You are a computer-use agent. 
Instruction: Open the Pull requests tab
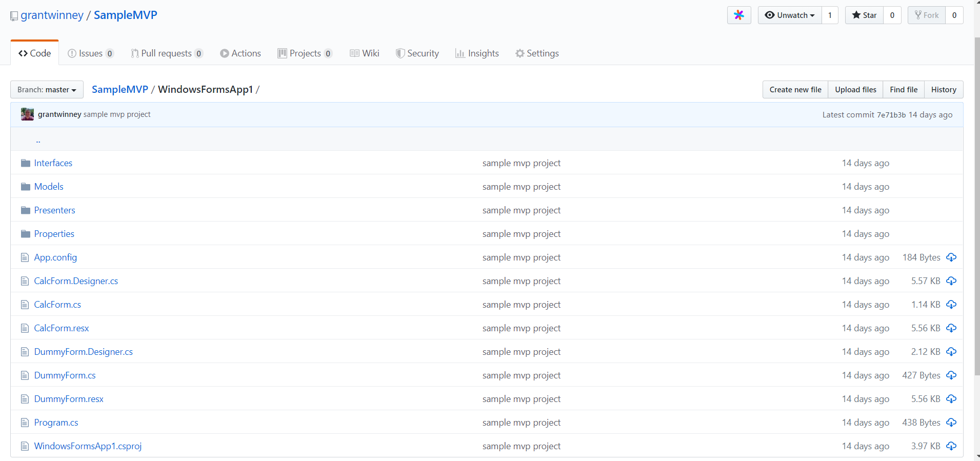166,53
